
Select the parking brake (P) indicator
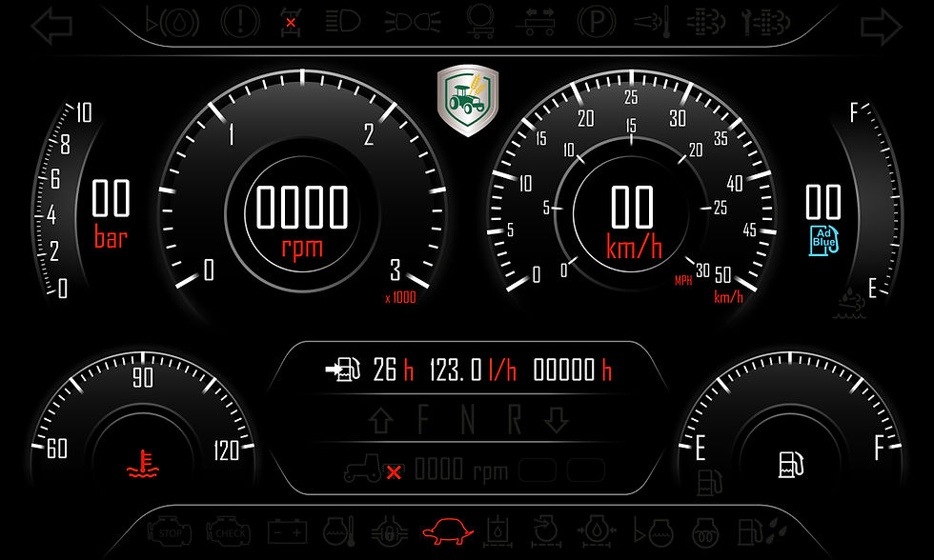(x=596, y=23)
